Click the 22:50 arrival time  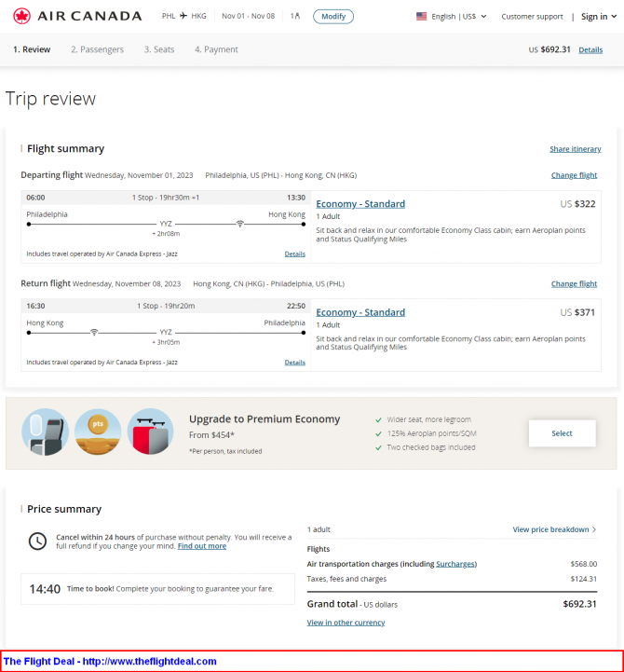296,306
